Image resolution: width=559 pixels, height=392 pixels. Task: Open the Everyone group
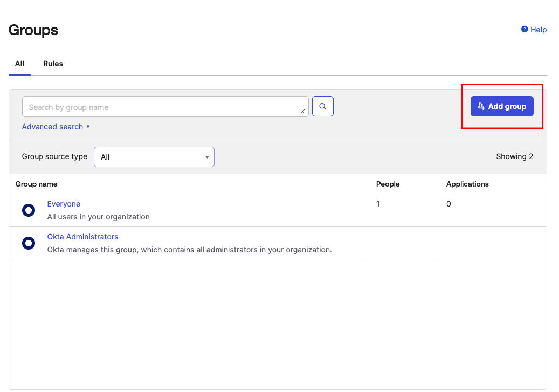64,204
